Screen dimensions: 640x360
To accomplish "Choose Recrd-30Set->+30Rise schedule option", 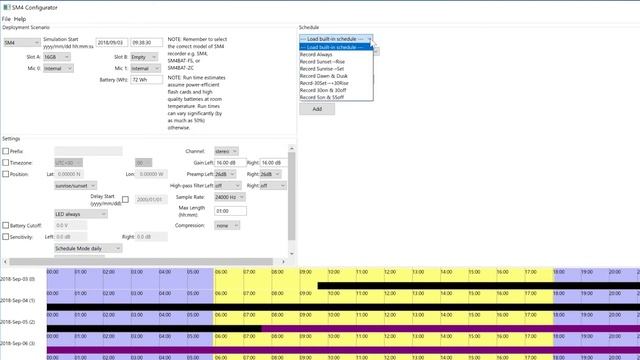I will click(336, 83).
